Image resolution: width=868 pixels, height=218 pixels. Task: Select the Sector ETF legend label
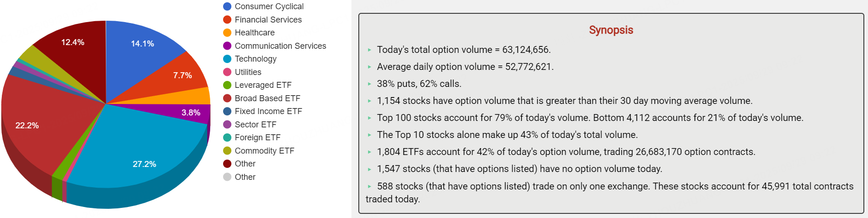coord(255,125)
